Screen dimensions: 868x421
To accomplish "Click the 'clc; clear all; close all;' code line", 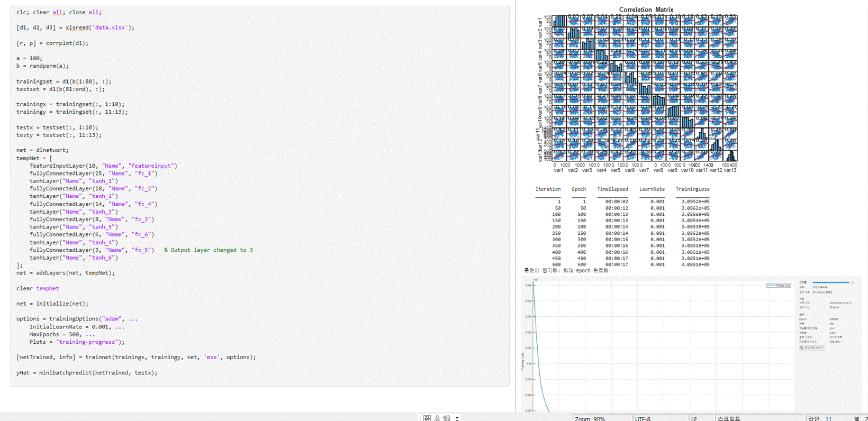I will (x=59, y=12).
